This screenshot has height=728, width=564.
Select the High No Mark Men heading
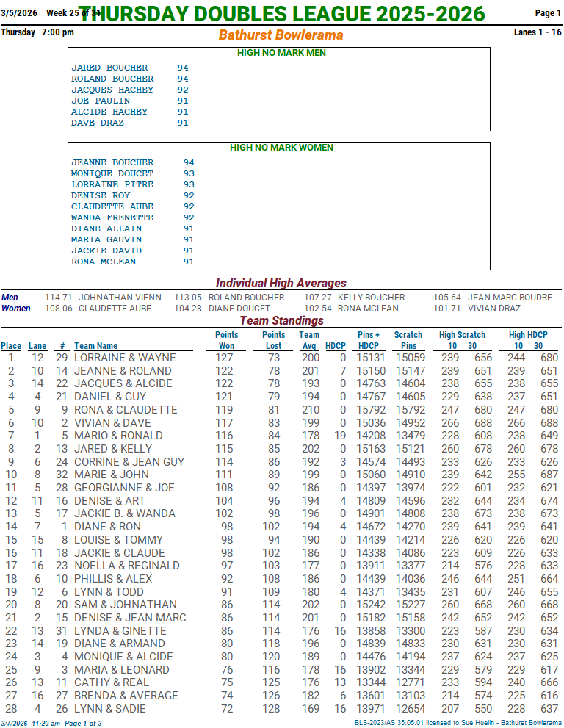pos(281,53)
